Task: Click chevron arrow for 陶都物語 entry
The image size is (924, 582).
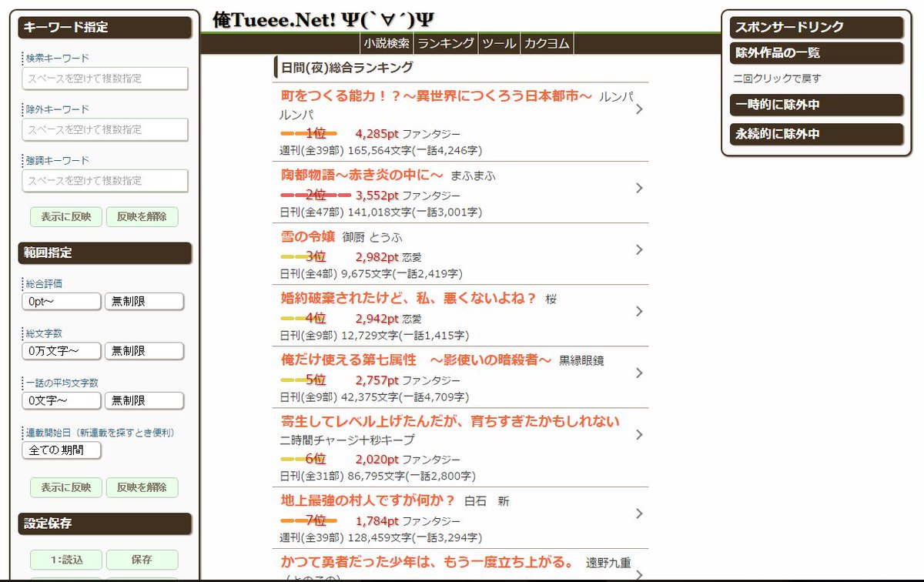Action: coord(639,188)
